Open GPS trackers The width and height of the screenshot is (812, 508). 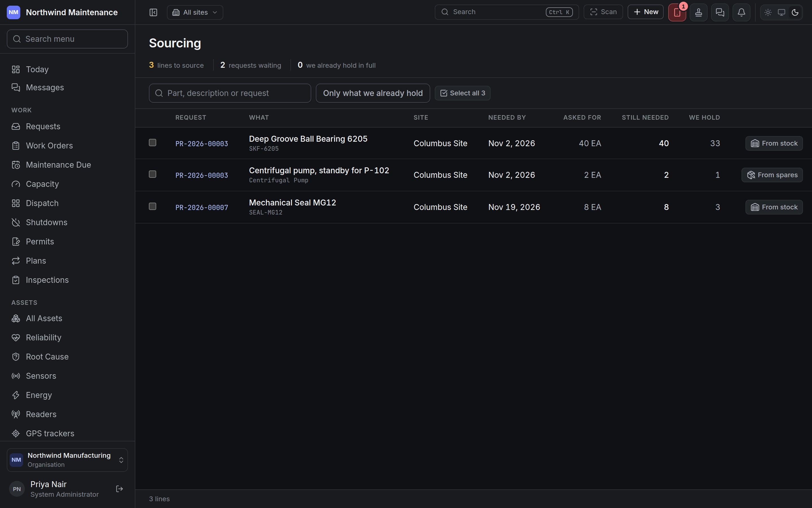67,433
